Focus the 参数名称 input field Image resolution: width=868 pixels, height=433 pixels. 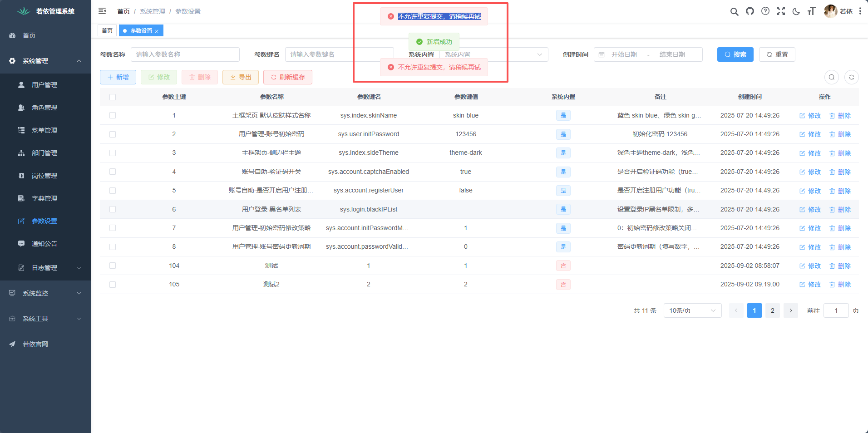(185, 54)
